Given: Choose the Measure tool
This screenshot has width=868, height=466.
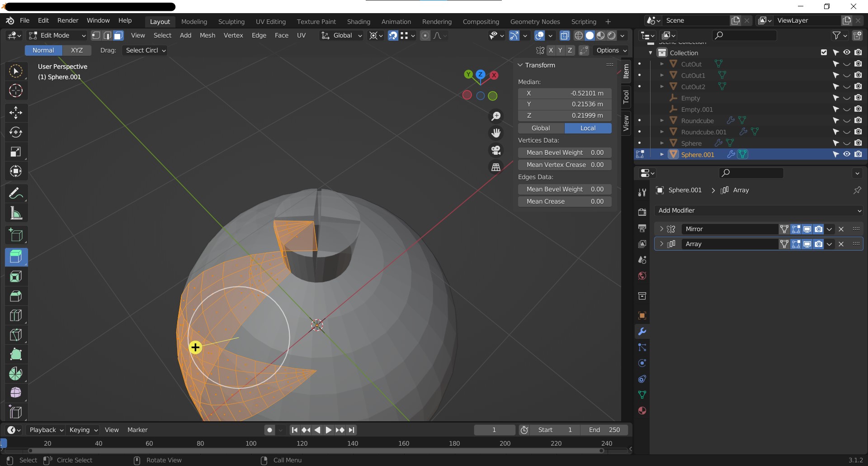Looking at the screenshot, I should (16, 213).
